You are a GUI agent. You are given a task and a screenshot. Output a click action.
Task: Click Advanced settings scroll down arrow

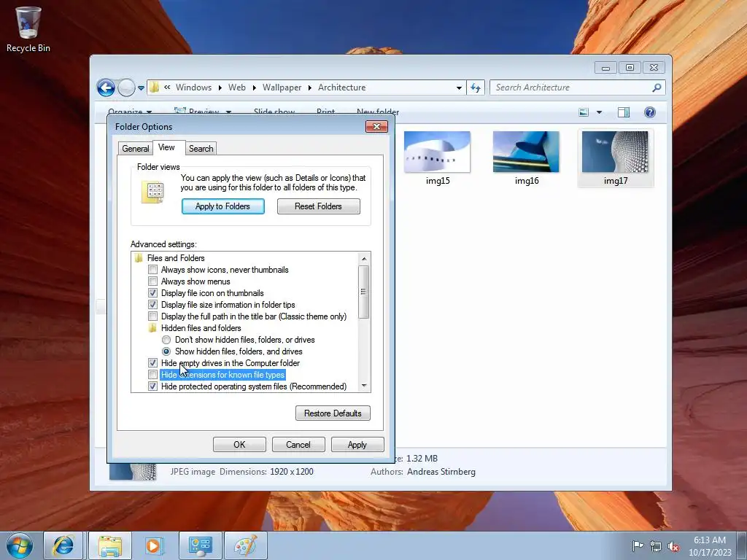pyautogui.click(x=364, y=386)
